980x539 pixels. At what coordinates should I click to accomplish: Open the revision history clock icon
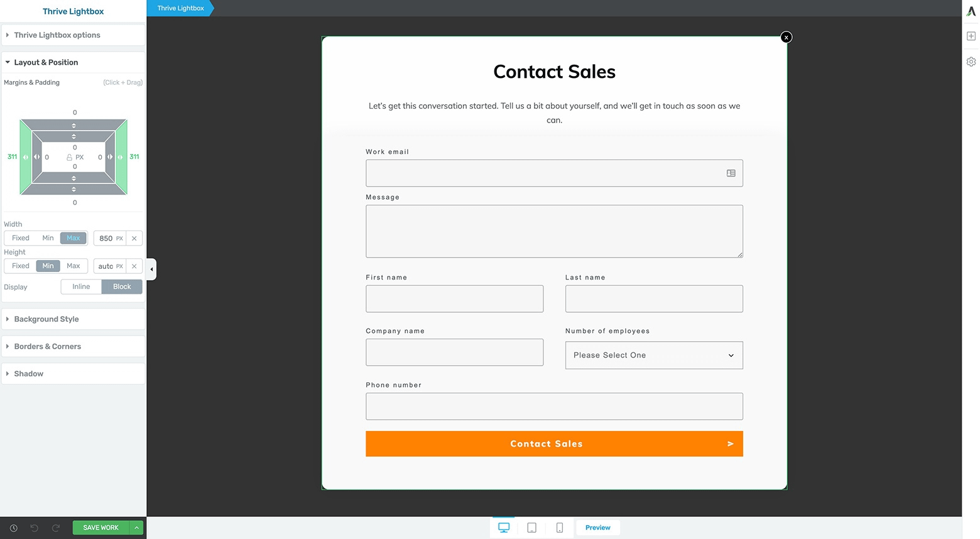point(13,528)
